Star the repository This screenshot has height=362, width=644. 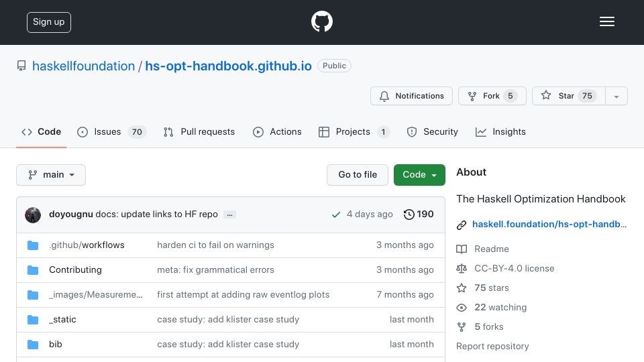[569, 96]
